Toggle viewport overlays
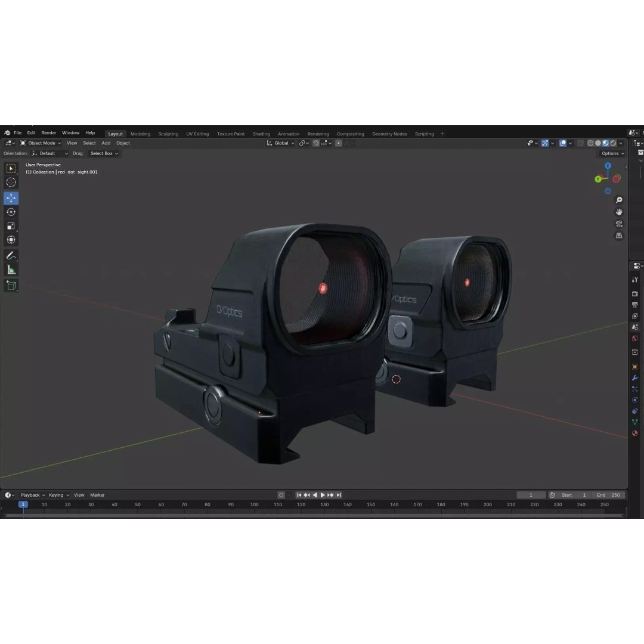The width and height of the screenshot is (644, 644). click(563, 143)
